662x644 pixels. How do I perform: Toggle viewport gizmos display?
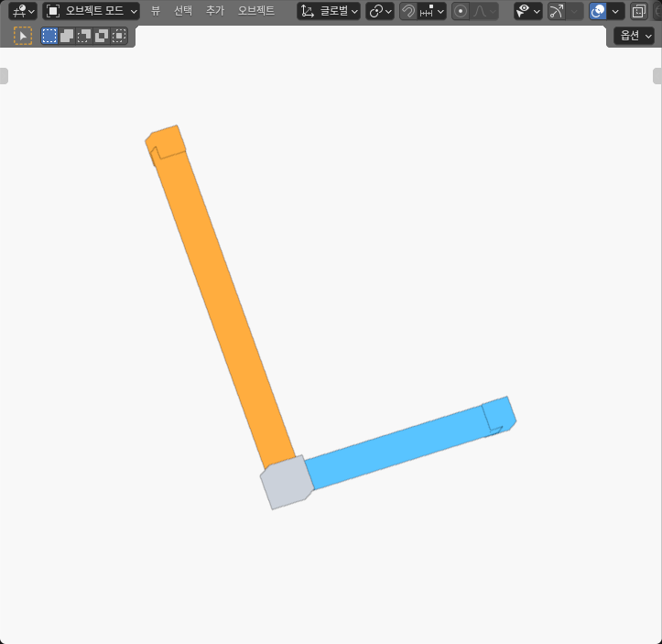click(557, 11)
